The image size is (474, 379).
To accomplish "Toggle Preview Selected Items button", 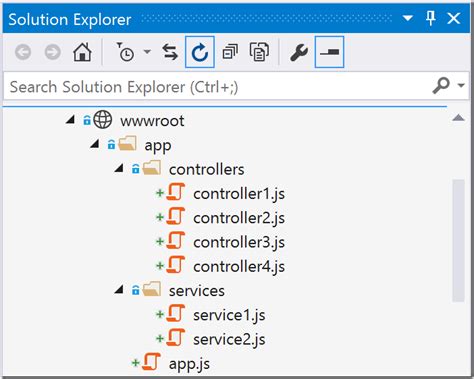I will [x=329, y=52].
